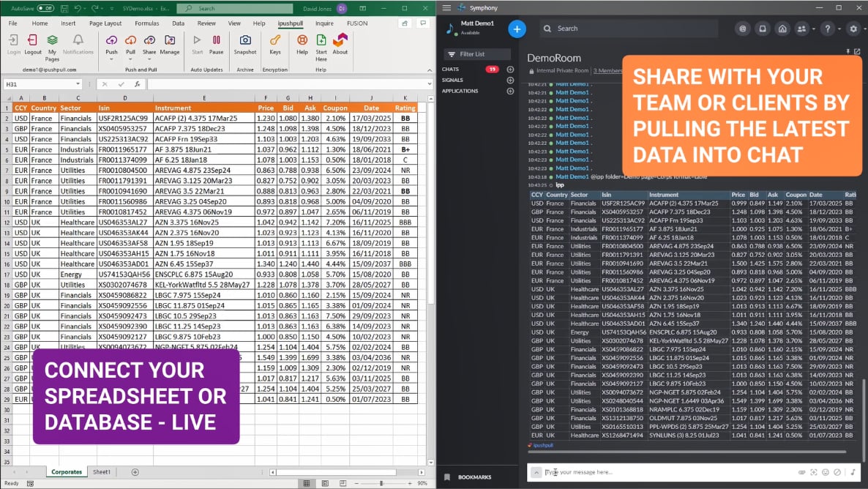Add an application with the APPLICATIONS plus icon
This screenshot has height=489, width=868.
tap(510, 91)
